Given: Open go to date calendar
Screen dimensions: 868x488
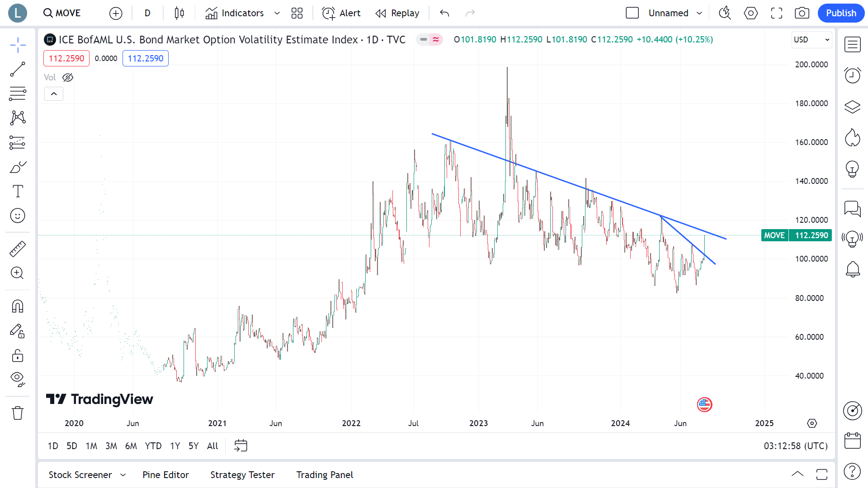Looking at the screenshot, I should tap(241, 446).
